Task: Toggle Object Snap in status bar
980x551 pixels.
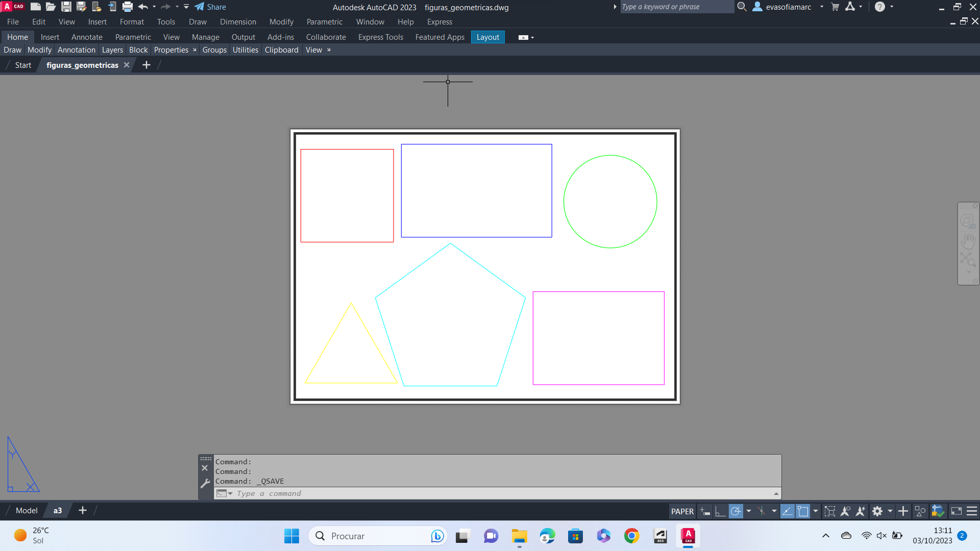Action: [803, 511]
